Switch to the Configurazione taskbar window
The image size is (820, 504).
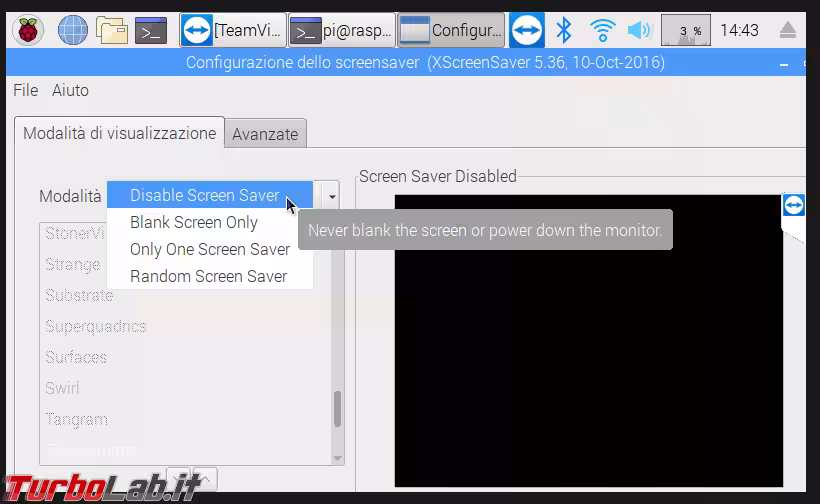451,30
